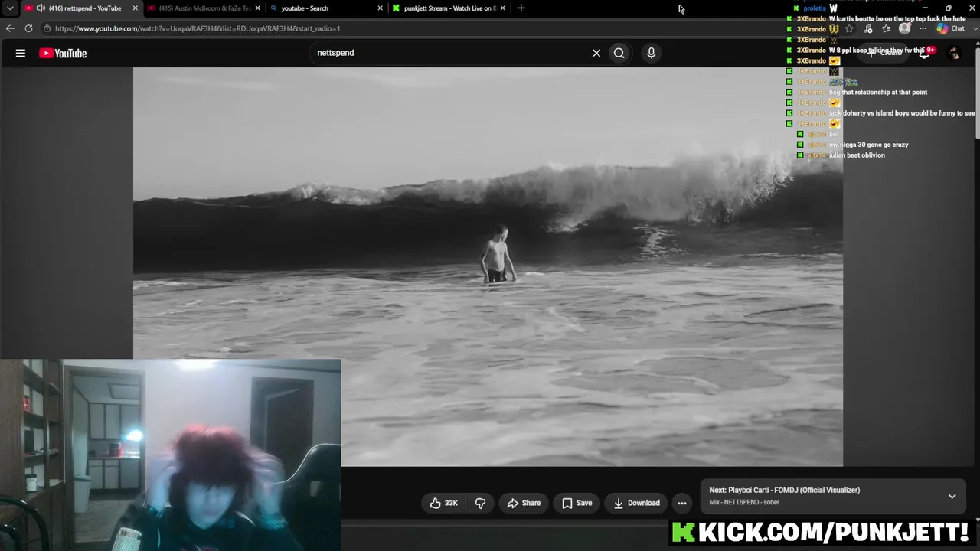Like the video with 33K likes

coord(443,503)
